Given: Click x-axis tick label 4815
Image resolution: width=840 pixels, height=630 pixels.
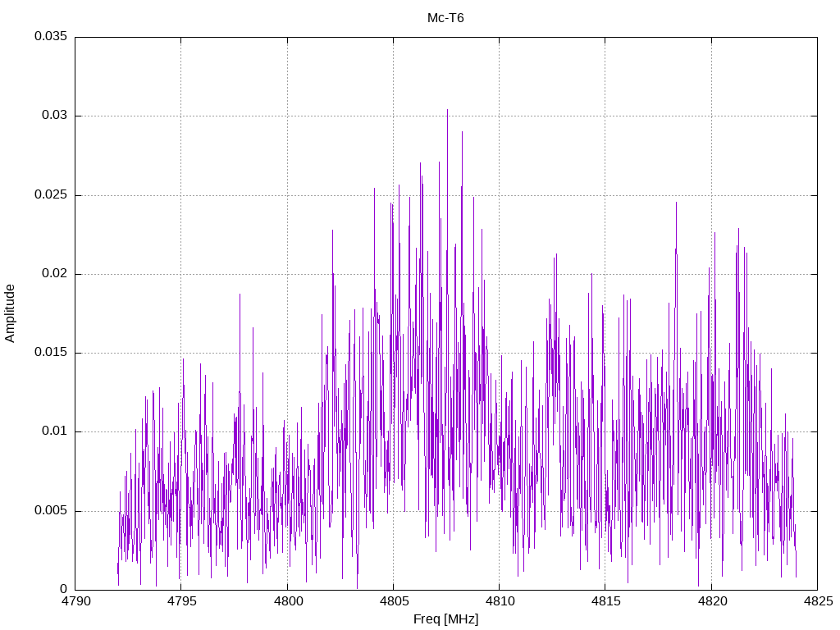Looking at the screenshot, I should (x=606, y=601).
